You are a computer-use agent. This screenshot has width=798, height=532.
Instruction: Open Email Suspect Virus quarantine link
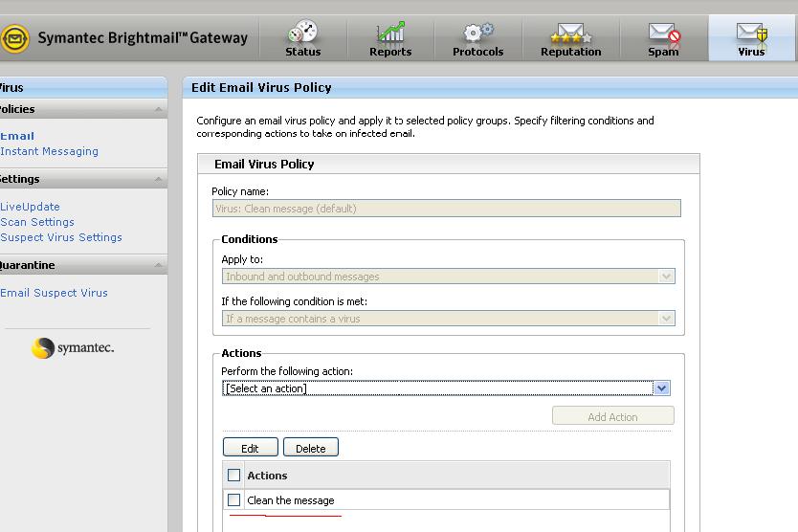coord(55,293)
